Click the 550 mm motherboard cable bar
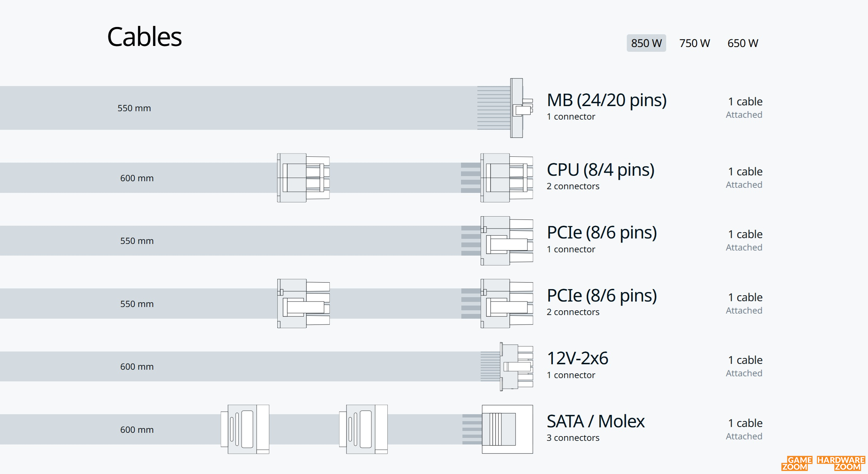 (239, 108)
